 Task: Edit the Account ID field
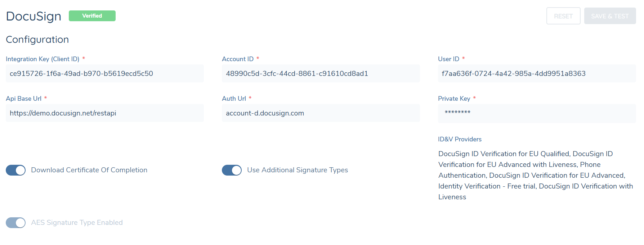tap(321, 73)
